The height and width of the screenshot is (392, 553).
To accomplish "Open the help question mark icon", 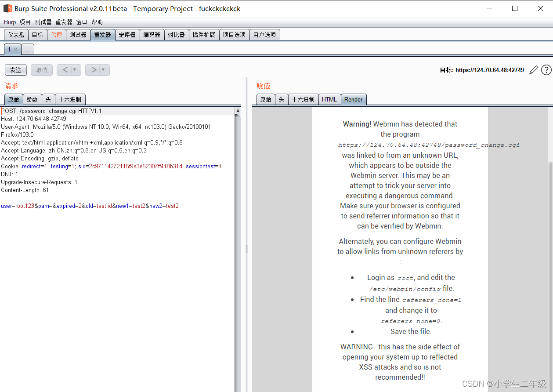I will point(546,70).
